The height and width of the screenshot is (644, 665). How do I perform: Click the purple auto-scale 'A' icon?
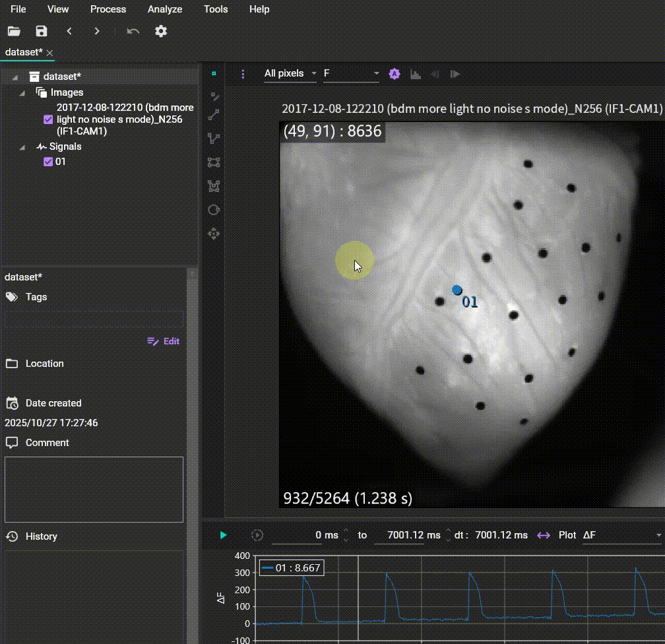tap(395, 74)
